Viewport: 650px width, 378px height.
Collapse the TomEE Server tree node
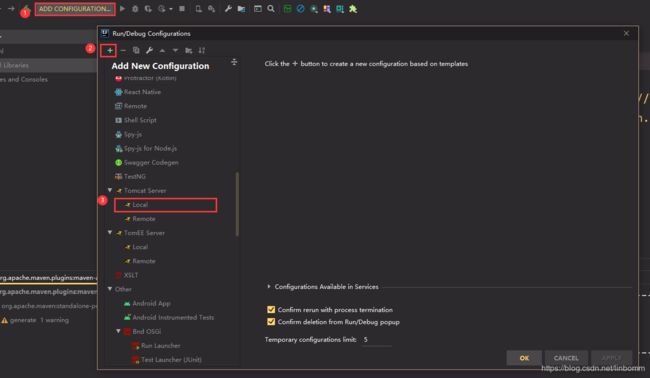[110, 233]
